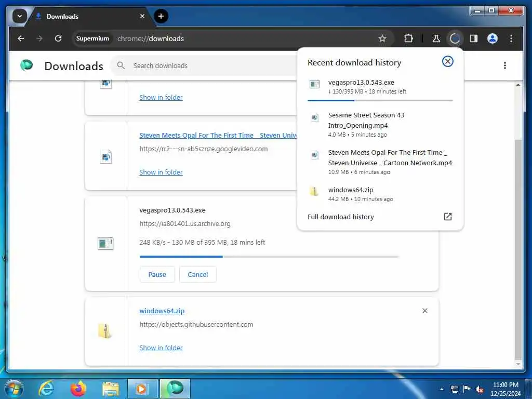Click the Steven Meets Opal video file icon

105,157
